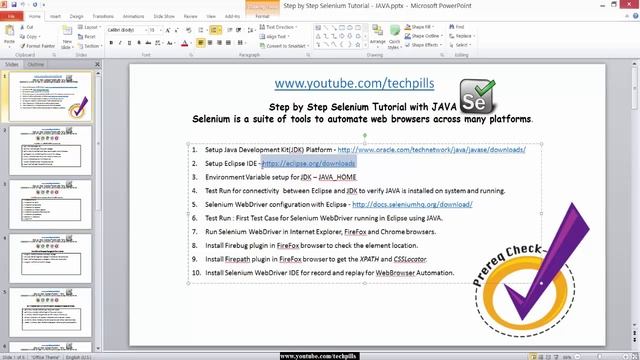Viewport: 640px width, 360px height.
Task: Open the Select dropdown in Editing
Action: [x=460, y=45]
